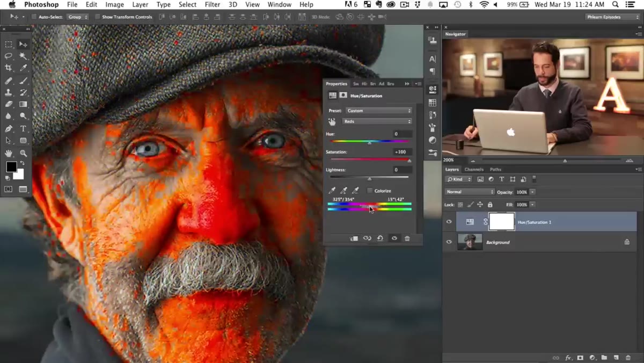
Task: Select the Healing Brush tool
Action: (9, 81)
